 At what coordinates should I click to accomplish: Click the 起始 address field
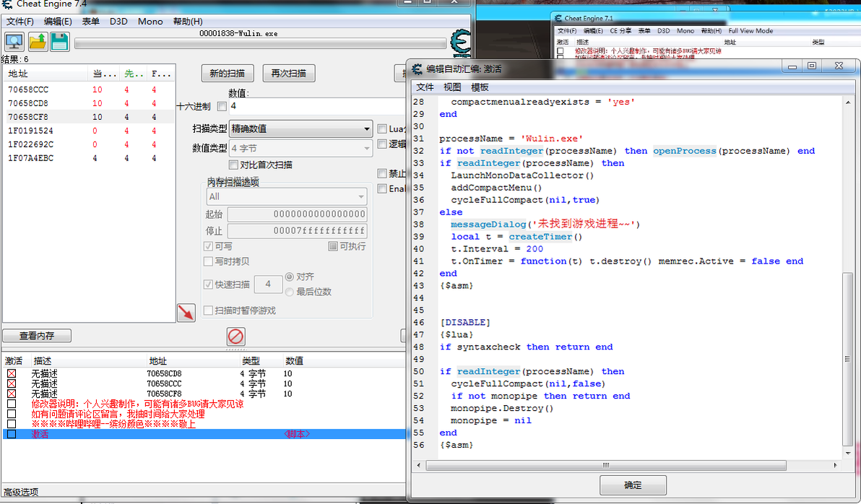click(x=297, y=214)
